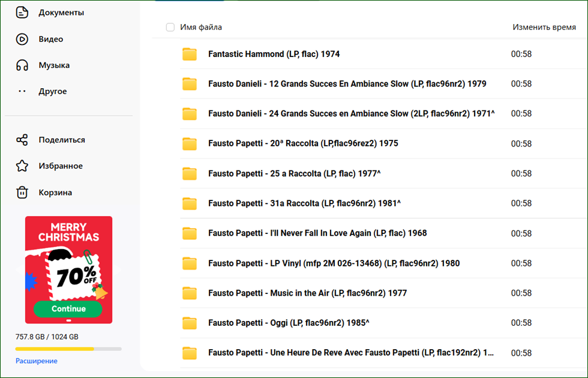Sort by the Изменить время column header
The height and width of the screenshot is (378, 588).
pyautogui.click(x=544, y=27)
